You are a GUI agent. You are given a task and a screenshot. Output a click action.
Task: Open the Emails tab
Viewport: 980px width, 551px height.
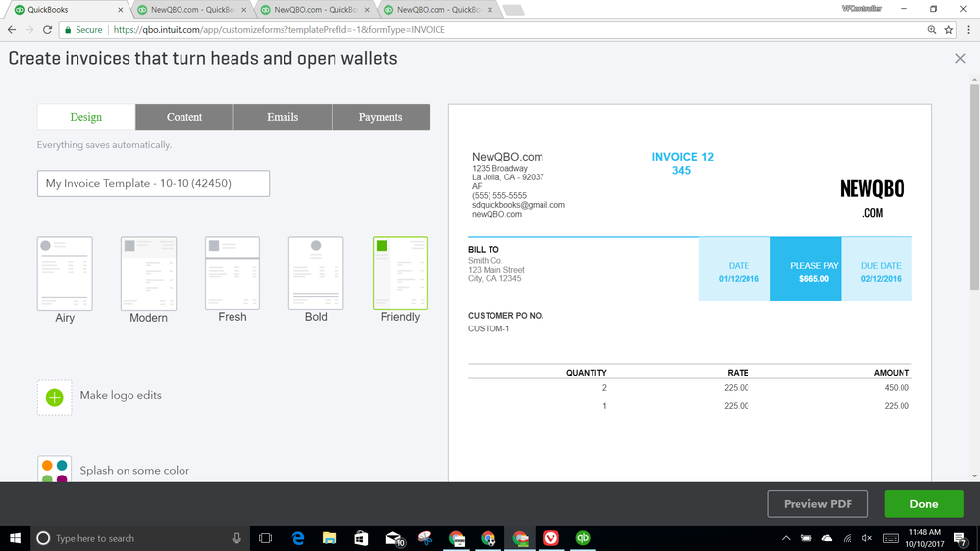(283, 117)
